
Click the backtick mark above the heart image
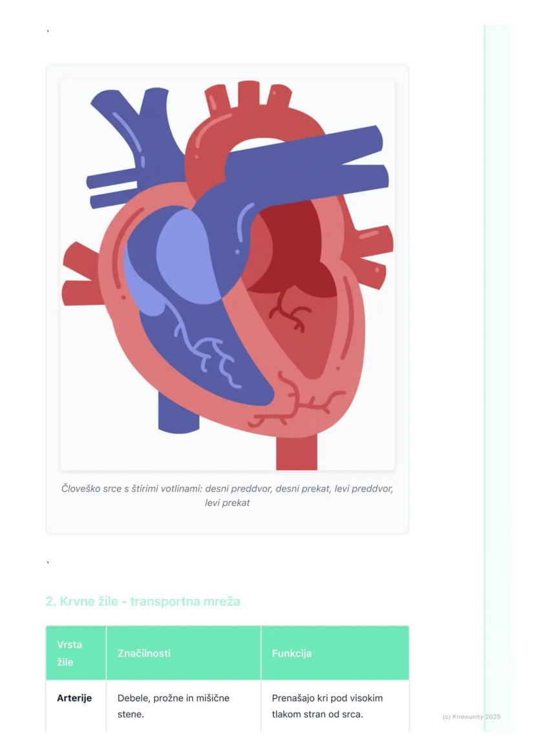pyautogui.click(x=48, y=32)
